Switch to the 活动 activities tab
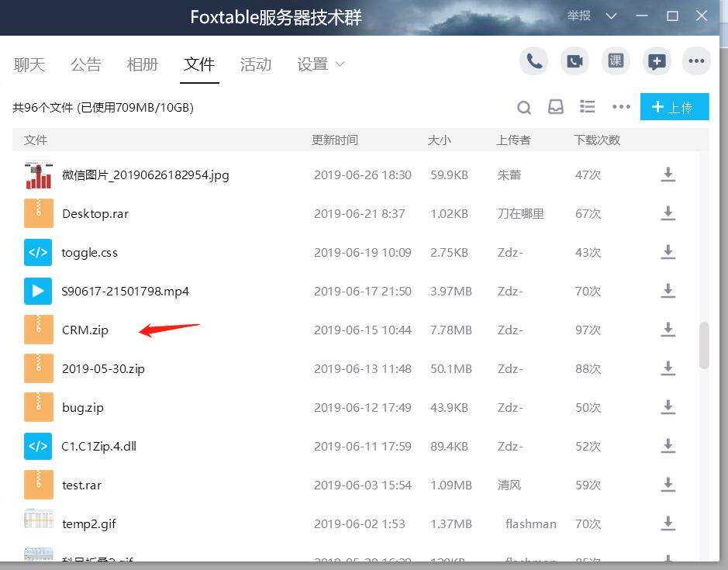 [256, 64]
